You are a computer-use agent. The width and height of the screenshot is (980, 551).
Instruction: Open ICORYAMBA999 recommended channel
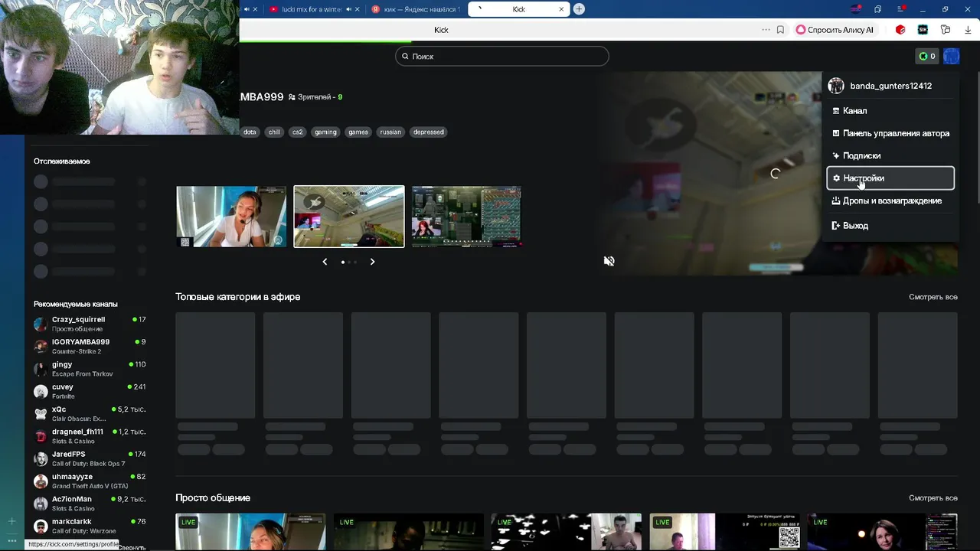coord(90,346)
